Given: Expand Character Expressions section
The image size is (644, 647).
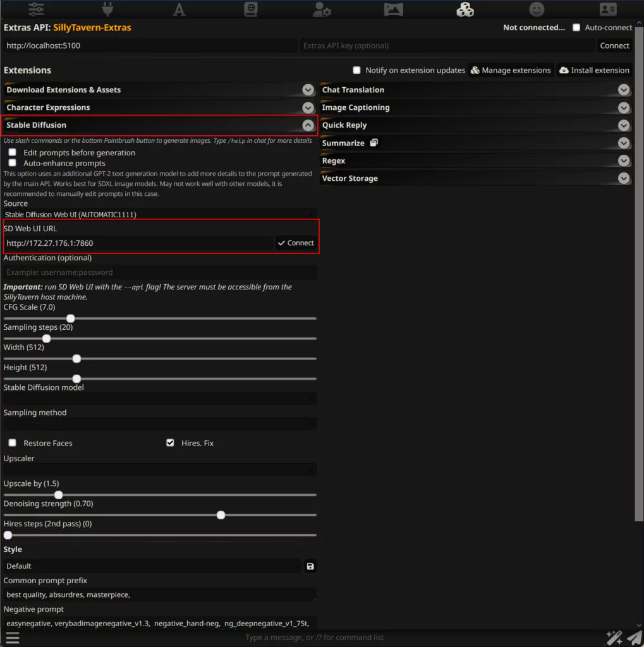Looking at the screenshot, I should [x=159, y=107].
